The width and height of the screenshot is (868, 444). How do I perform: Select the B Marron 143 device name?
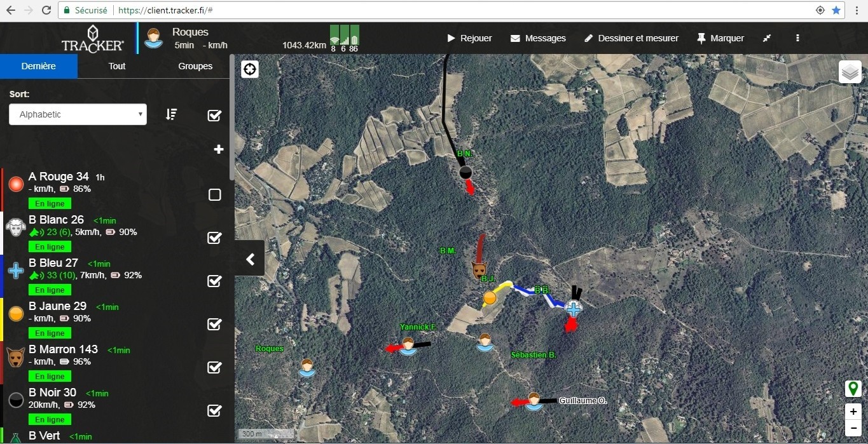63,349
